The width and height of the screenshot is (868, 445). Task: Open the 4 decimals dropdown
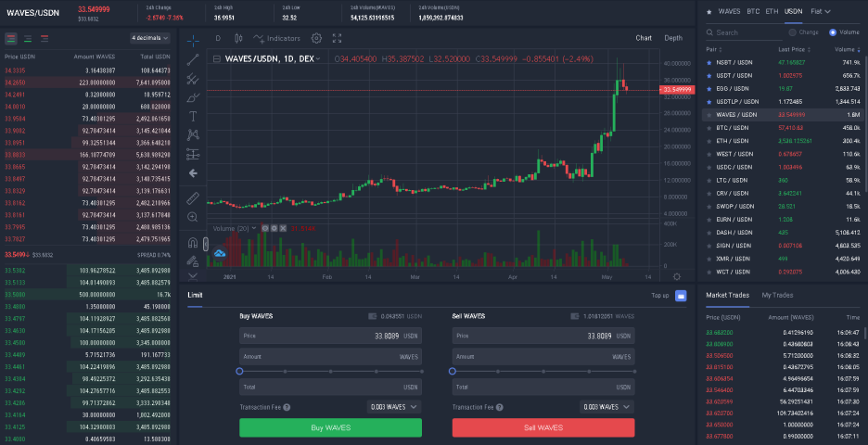[150, 38]
